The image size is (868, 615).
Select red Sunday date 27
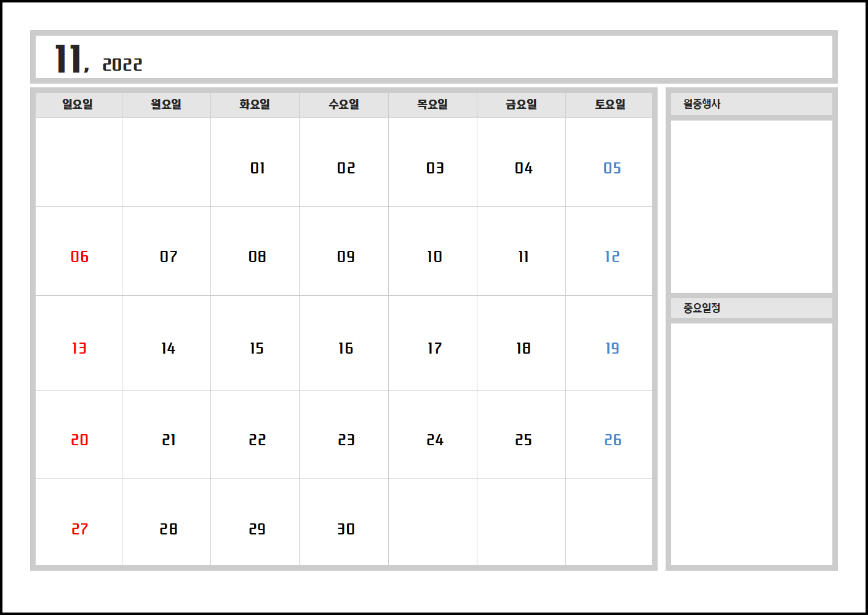[79, 529]
